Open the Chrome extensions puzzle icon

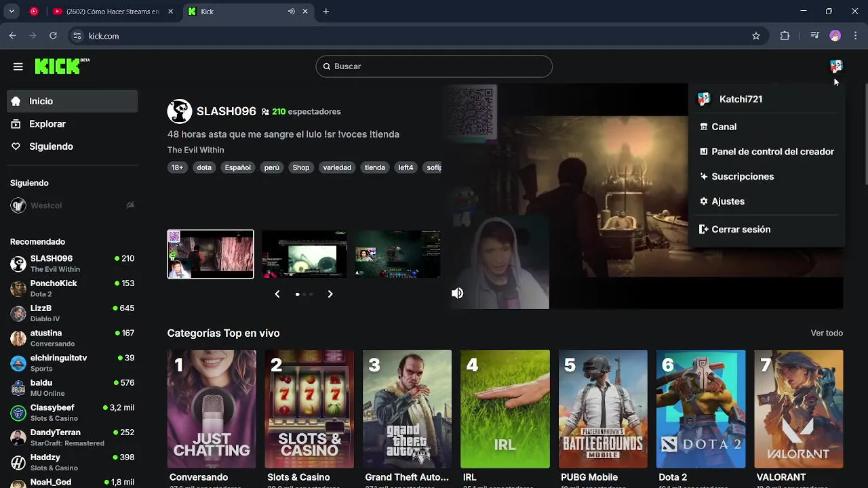785,36
